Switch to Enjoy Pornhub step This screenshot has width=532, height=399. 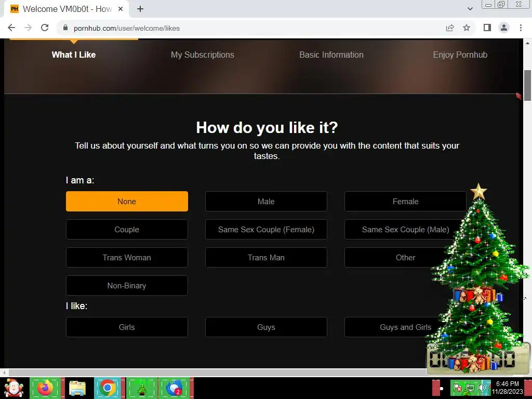[x=460, y=55]
